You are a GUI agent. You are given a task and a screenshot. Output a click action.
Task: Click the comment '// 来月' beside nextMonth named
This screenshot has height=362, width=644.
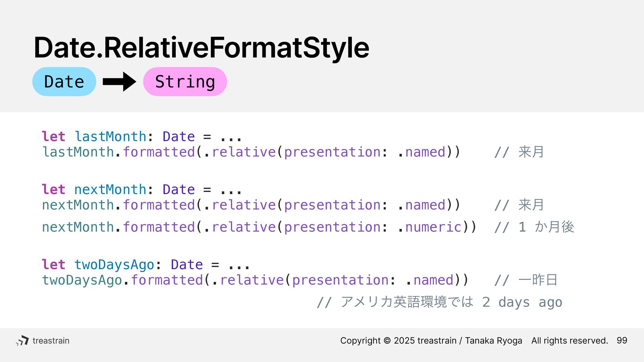coord(519,205)
